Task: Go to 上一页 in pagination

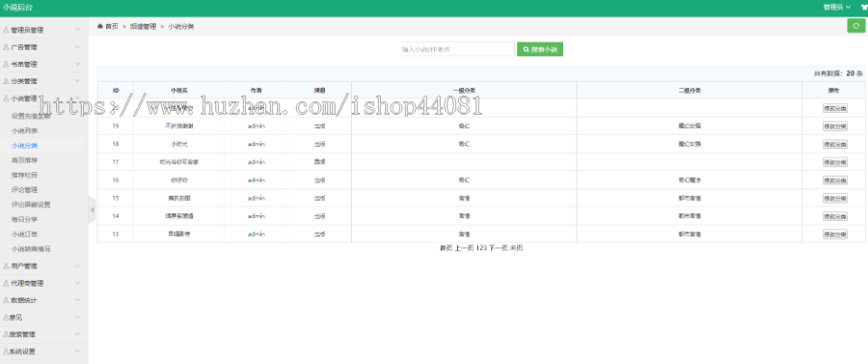Action: (x=464, y=248)
